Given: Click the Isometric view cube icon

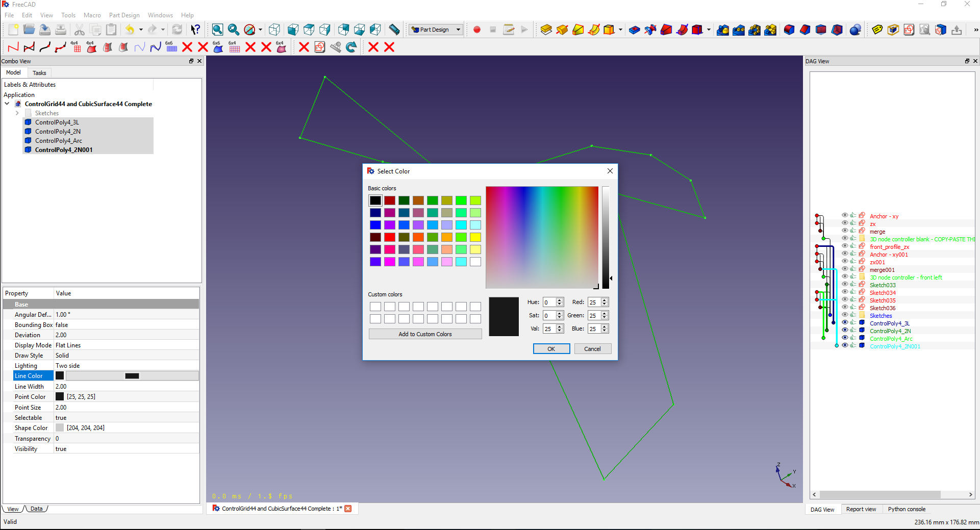Looking at the screenshot, I should pos(274,30).
